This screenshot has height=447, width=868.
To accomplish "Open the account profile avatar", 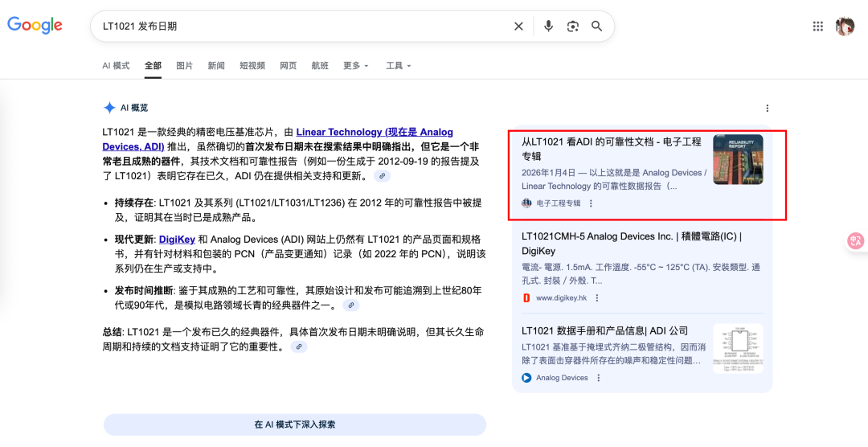I will coord(845,26).
